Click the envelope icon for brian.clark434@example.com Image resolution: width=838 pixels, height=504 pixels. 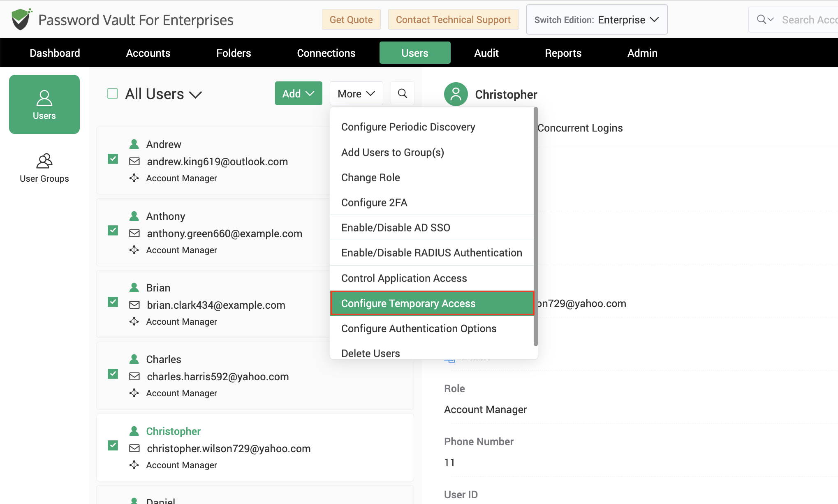click(134, 305)
